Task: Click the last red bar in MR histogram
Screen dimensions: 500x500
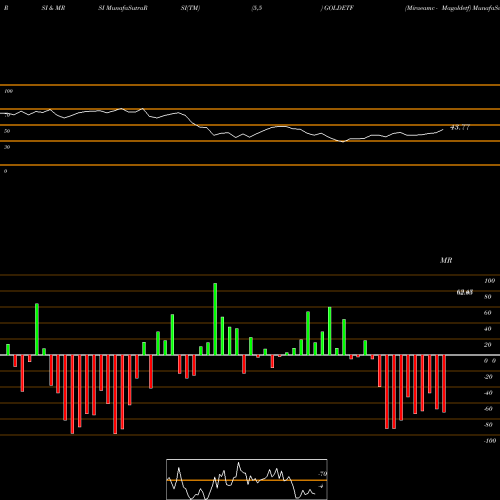Action: pos(444,384)
